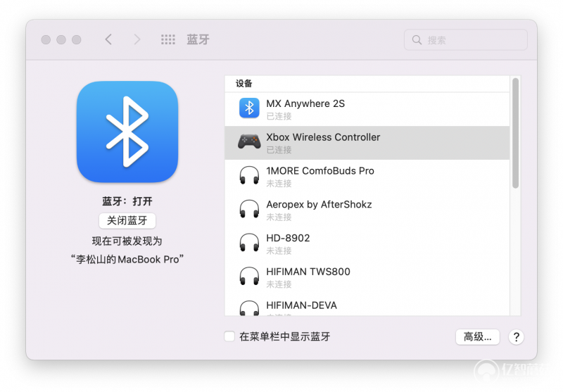Click the minimize window button
Screen dimensions: 563x392
click(61, 39)
